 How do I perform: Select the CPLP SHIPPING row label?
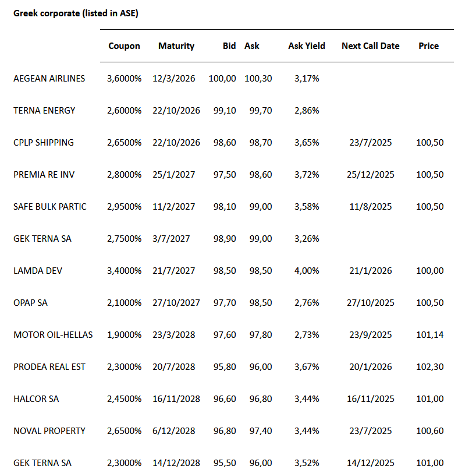[x=44, y=143]
